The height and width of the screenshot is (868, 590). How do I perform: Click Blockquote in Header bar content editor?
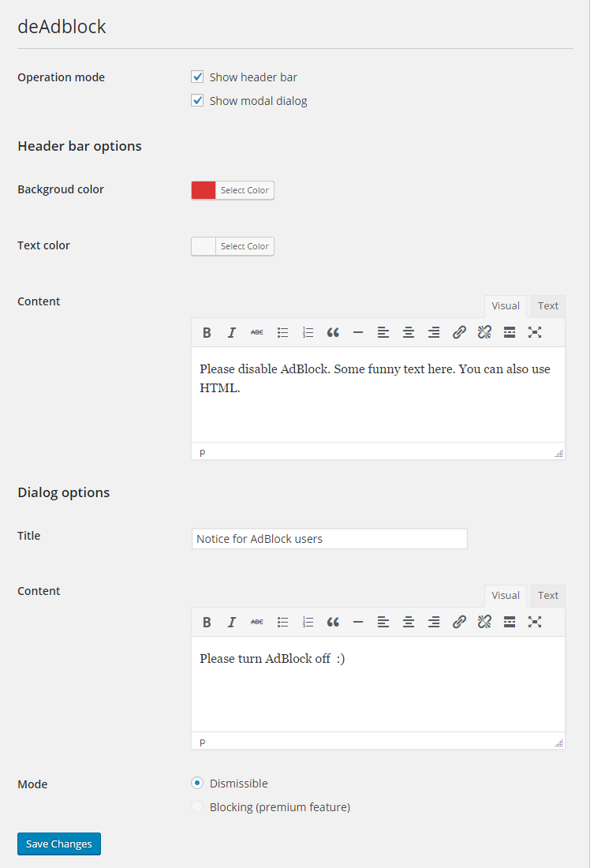333,333
